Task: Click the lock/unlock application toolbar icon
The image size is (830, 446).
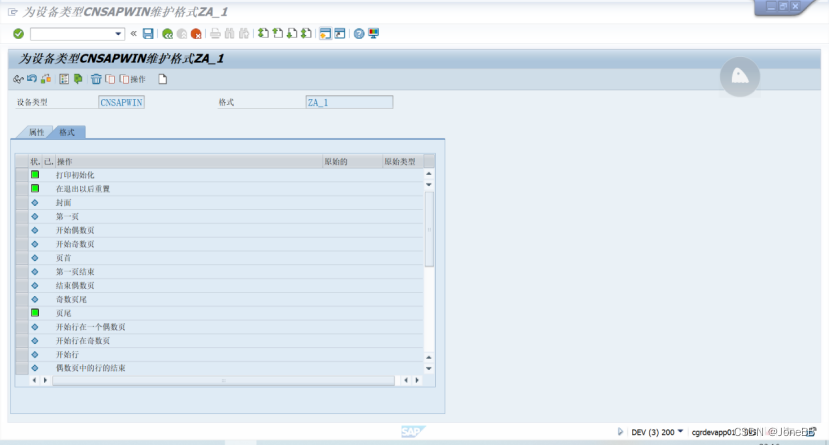Action: pos(46,79)
